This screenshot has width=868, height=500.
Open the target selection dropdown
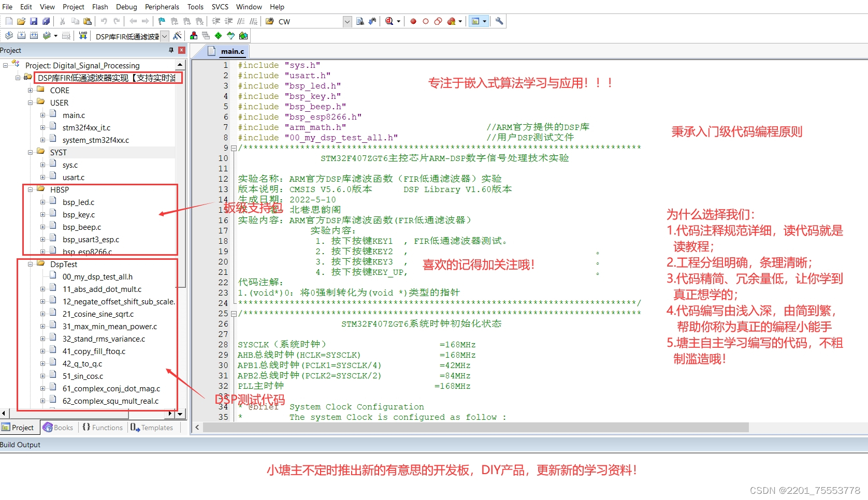[x=165, y=36]
